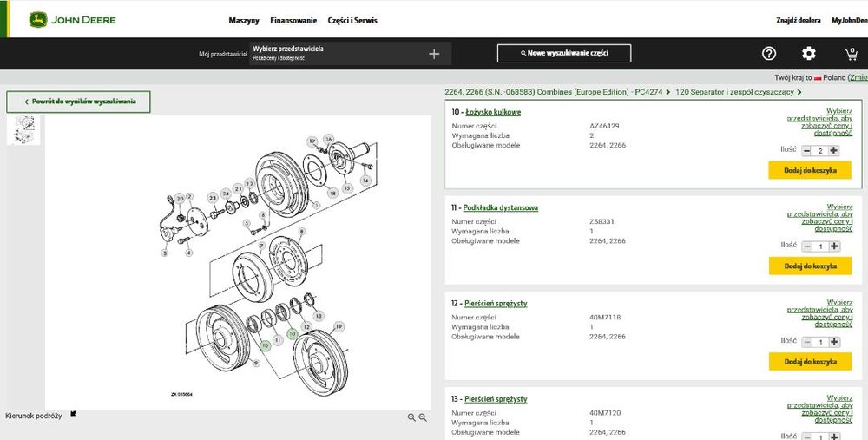Image resolution: width=868 pixels, height=440 pixels.
Task: Go back via Powrót do wyników wyszukiwania
Action: (78, 102)
